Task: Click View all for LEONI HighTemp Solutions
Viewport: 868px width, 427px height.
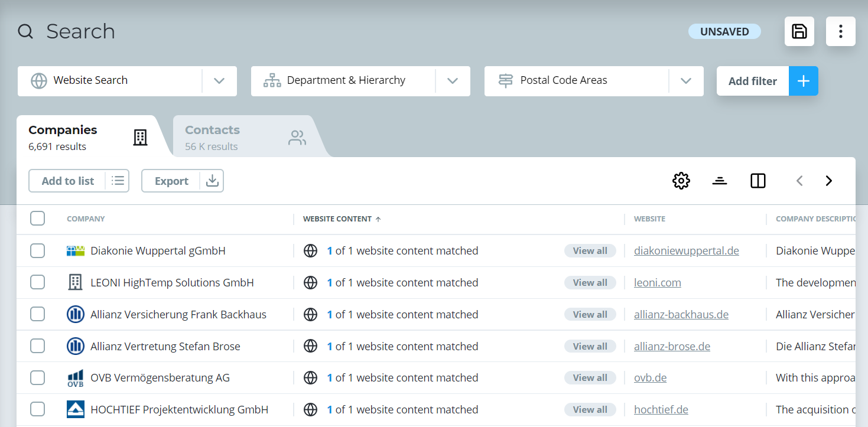Action: (x=590, y=282)
